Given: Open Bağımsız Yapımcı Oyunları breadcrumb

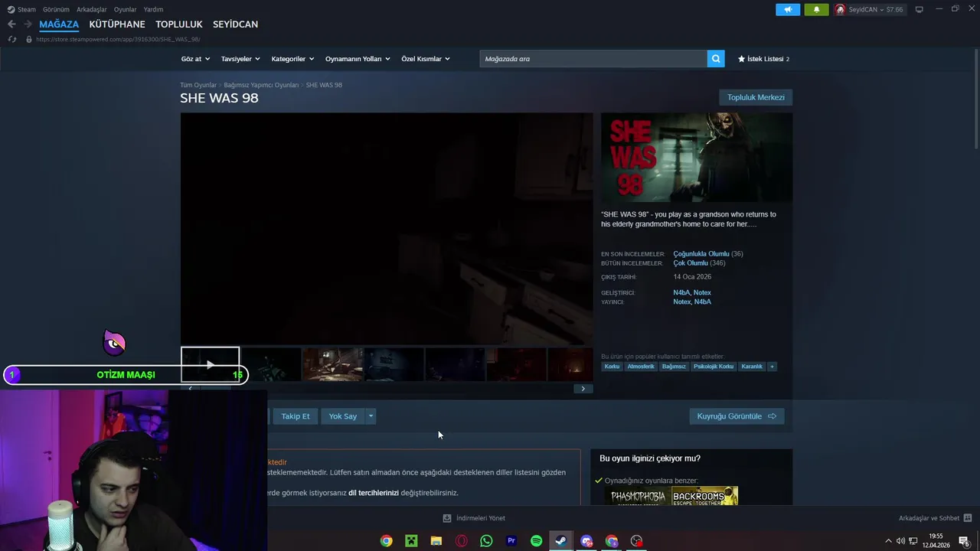Looking at the screenshot, I should [261, 85].
